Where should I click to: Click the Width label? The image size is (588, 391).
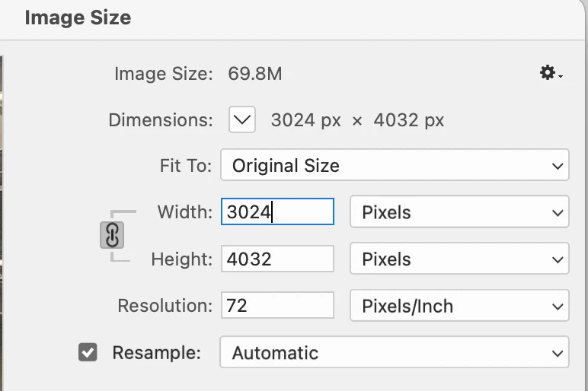click(185, 212)
